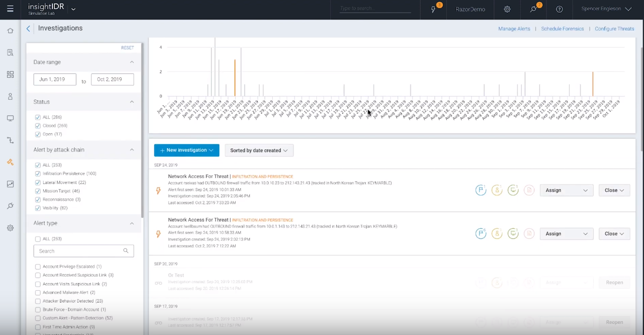The image size is (644, 335).
Task: Collapse the Alert by attack chain section
Action: 132,149
